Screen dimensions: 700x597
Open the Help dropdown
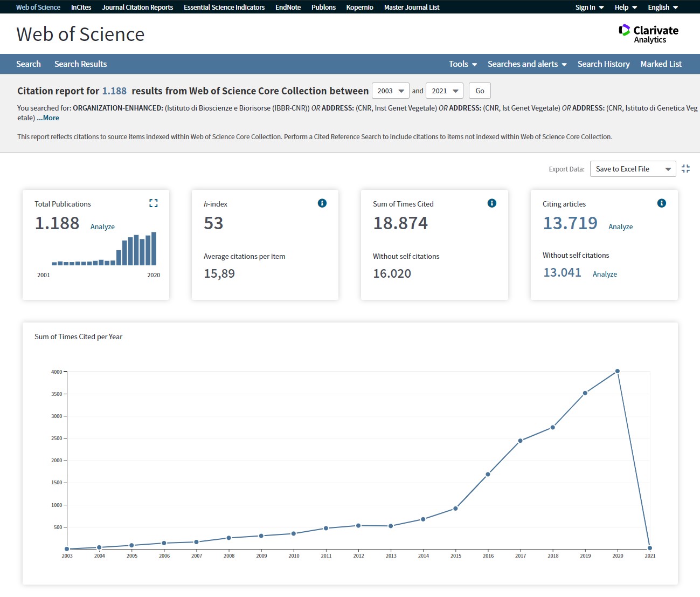coord(626,8)
